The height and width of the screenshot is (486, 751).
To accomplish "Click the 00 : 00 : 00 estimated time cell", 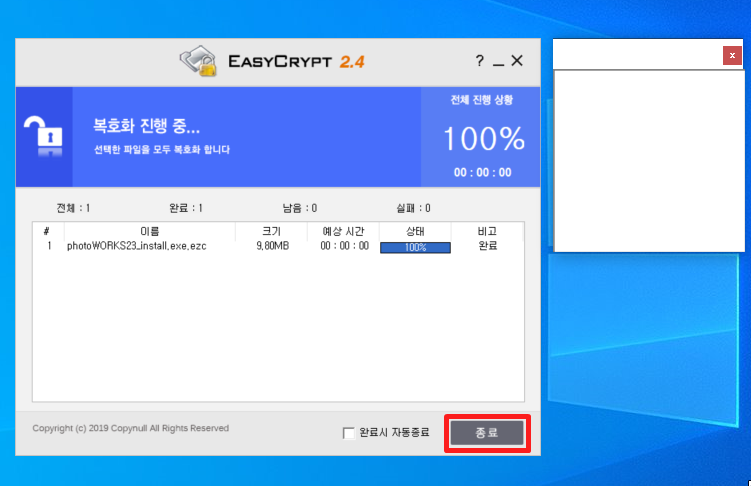I will tap(344, 246).
